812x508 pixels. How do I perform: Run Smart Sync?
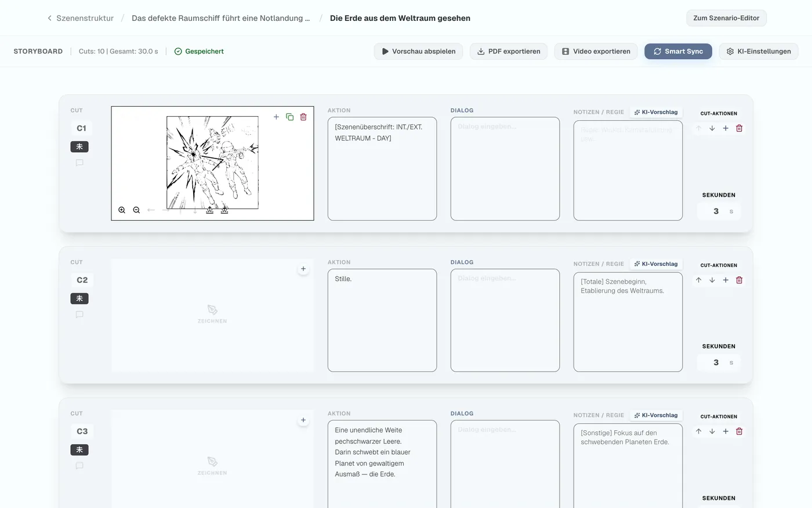(678, 51)
